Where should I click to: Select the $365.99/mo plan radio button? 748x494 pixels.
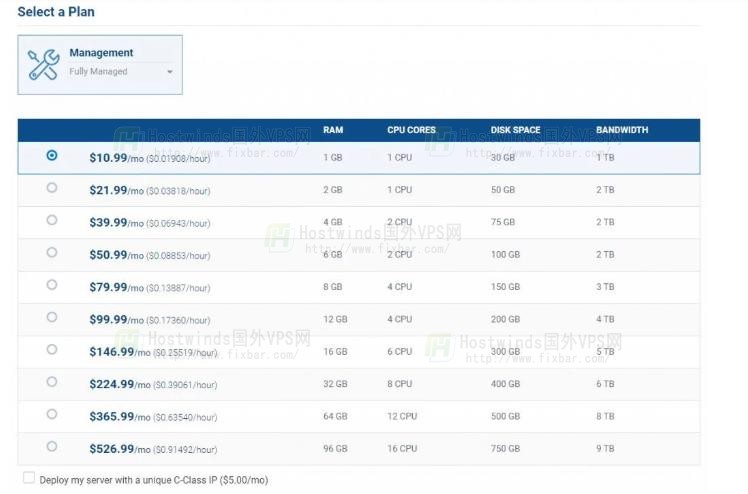(52, 414)
